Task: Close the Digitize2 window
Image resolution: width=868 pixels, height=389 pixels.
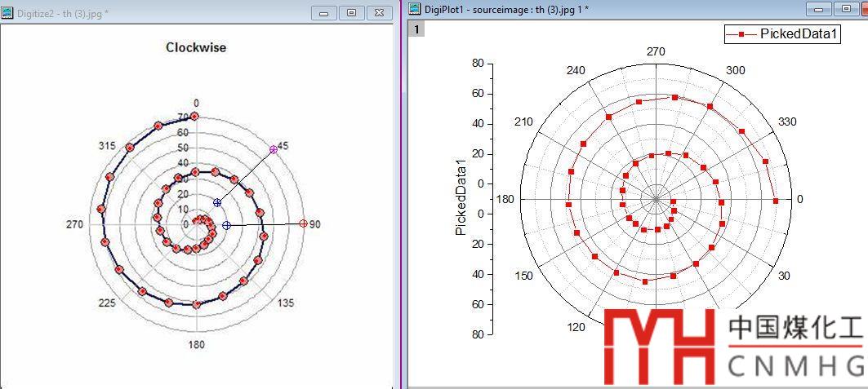Action: [378, 12]
